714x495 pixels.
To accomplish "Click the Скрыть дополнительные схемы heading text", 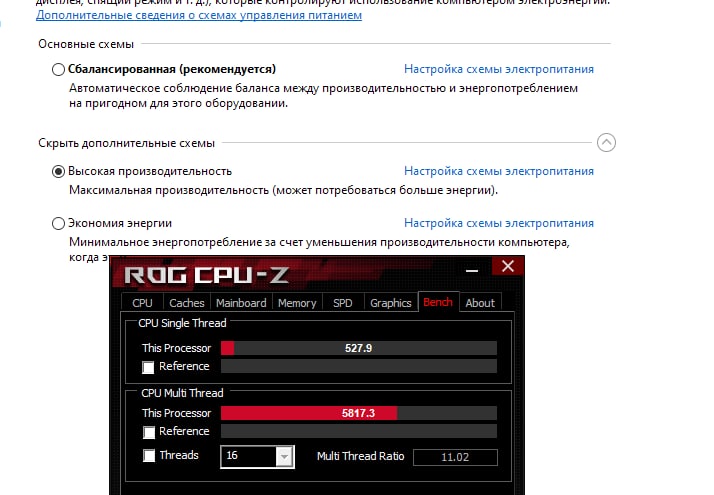I will (x=127, y=143).
